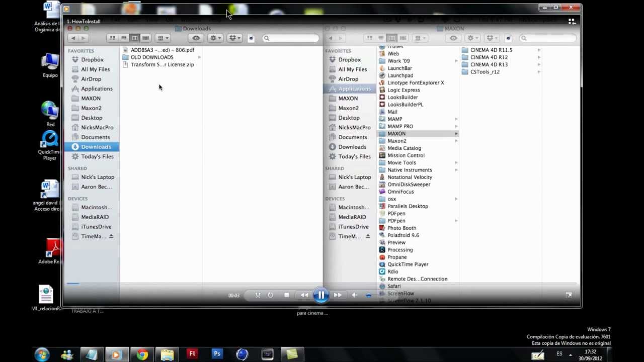Click the Quick Look eye in Downloads window
The image size is (644, 362).
click(196, 38)
